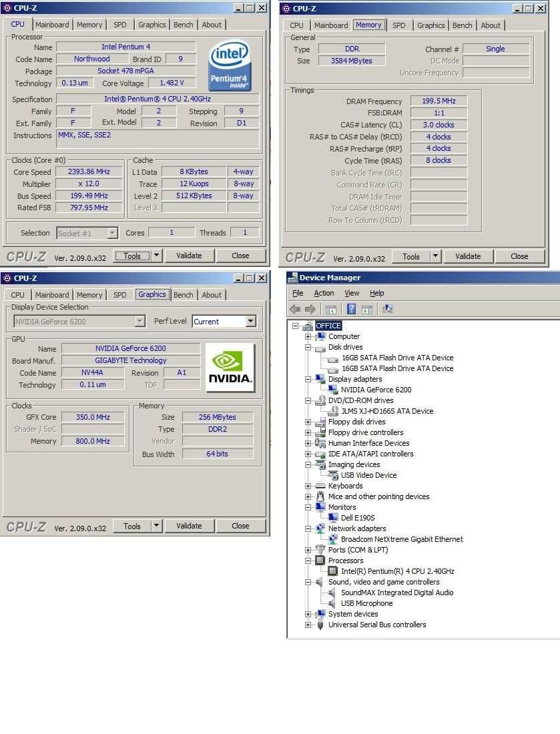This screenshot has height=734, width=560.
Task: Click the Forward arrow in Device Manager toolbar
Action: [x=310, y=309]
